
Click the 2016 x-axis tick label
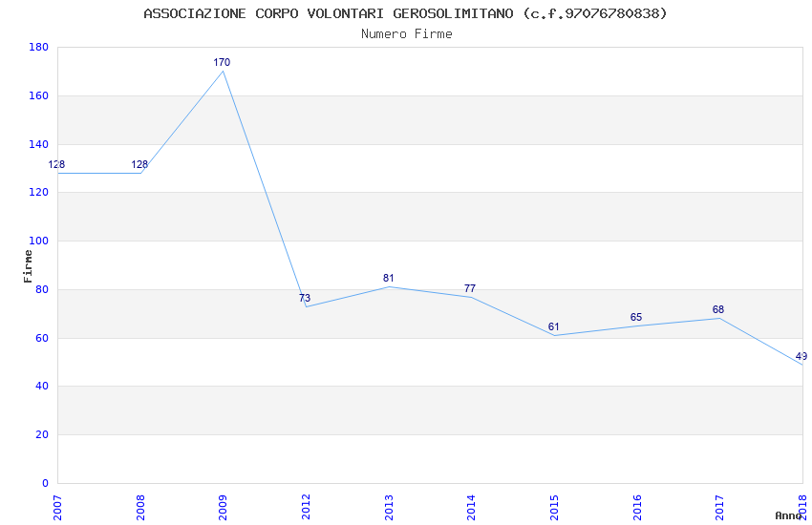point(636,508)
